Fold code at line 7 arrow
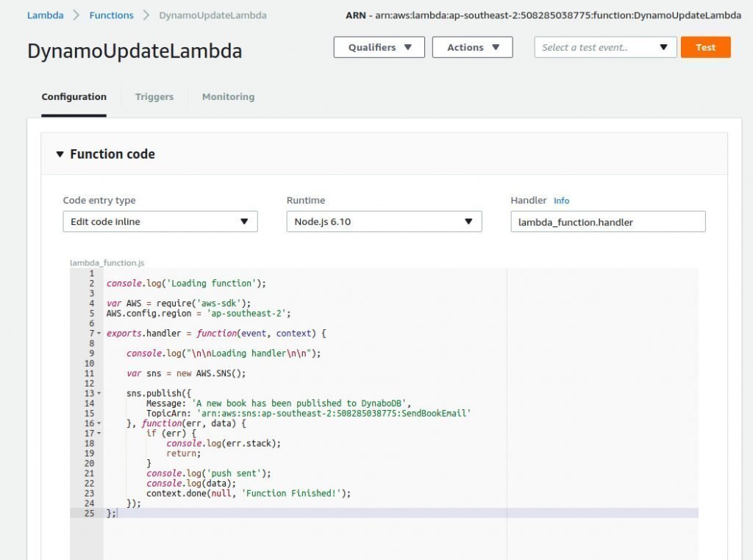The height and width of the screenshot is (560, 753). click(x=99, y=334)
